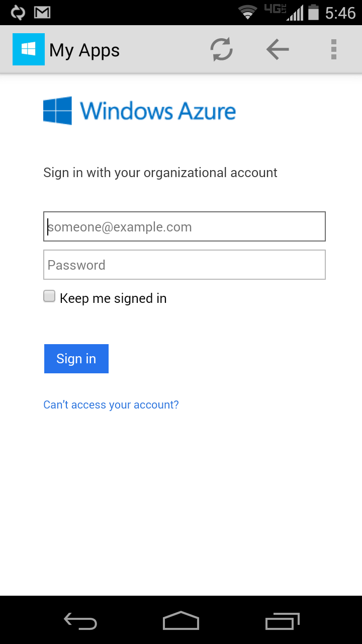Screen dimensions: 362x644
Task: Open the Can't access your account link
Action: pos(111,405)
